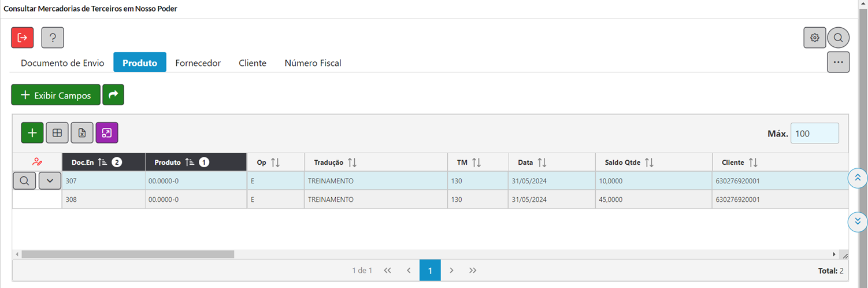
Task: Click the Máx. input field showing 100
Action: pyautogui.click(x=814, y=133)
